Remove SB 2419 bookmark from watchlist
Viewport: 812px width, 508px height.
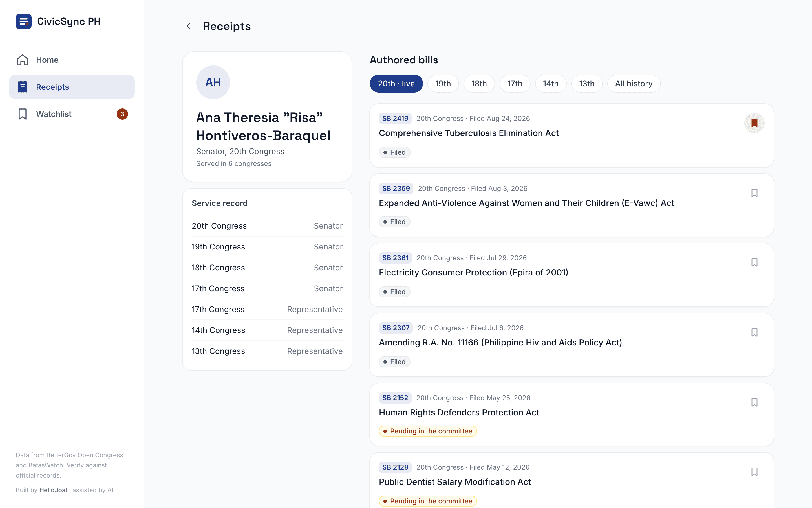(754, 123)
